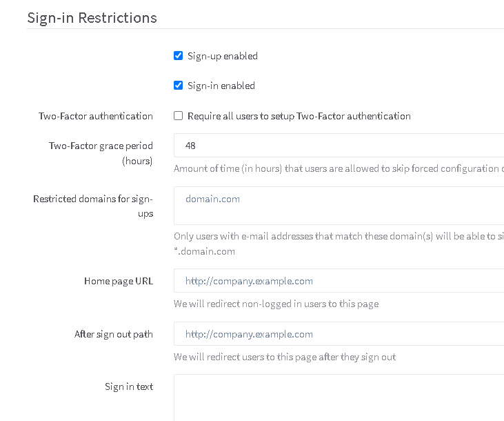The width and height of the screenshot is (504, 421).
Task: Click the 'Two-Factor authentication' row label
Action: point(96,116)
